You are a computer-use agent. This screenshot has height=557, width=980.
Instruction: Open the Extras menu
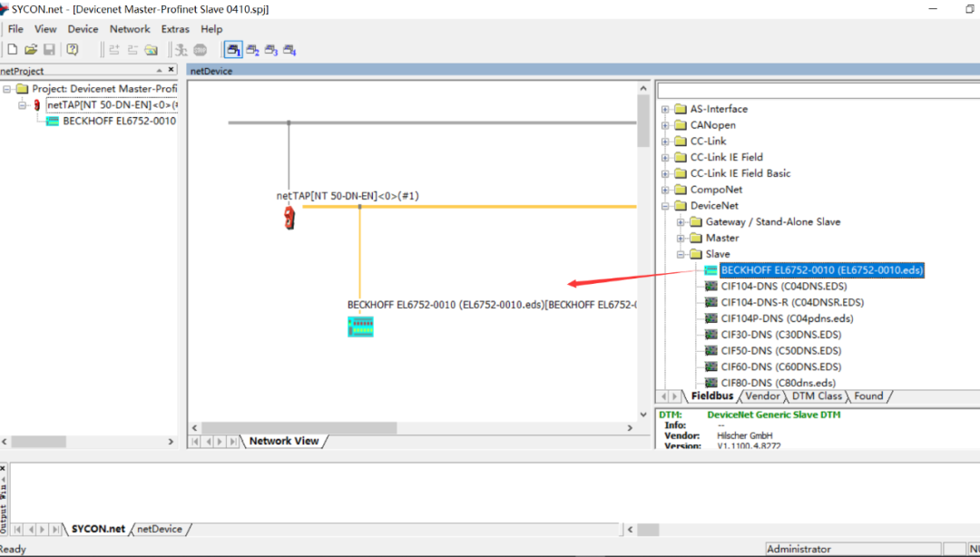click(x=175, y=29)
